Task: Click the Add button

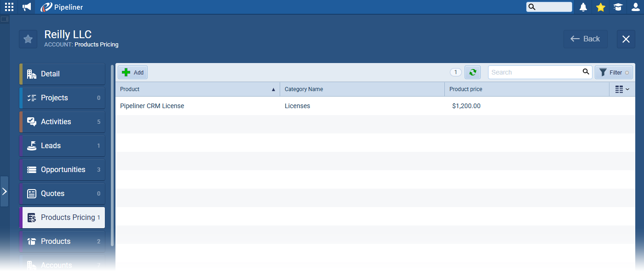Action: [133, 72]
